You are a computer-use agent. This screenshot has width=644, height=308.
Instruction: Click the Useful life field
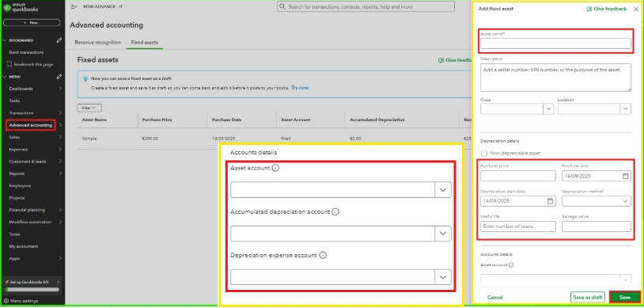point(518,226)
